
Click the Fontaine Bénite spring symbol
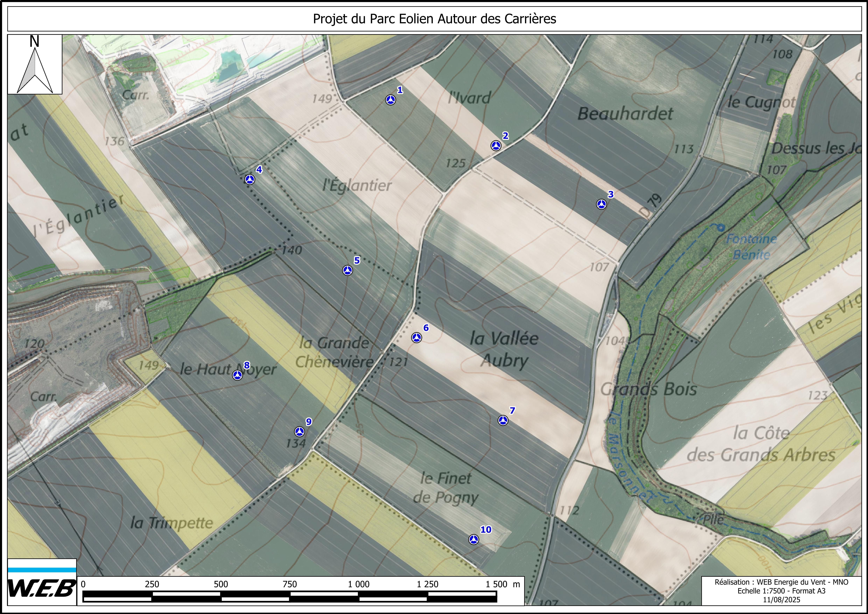pos(721,227)
